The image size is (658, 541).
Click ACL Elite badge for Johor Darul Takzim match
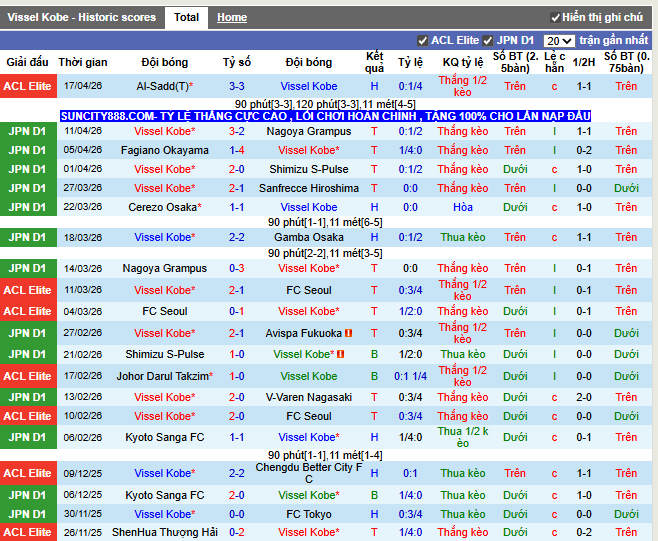(x=27, y=376)
